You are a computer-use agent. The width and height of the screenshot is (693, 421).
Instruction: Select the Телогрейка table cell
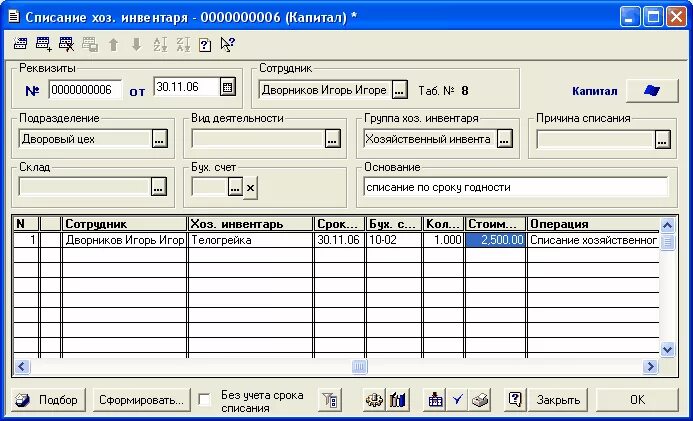[x=251, y=240]
